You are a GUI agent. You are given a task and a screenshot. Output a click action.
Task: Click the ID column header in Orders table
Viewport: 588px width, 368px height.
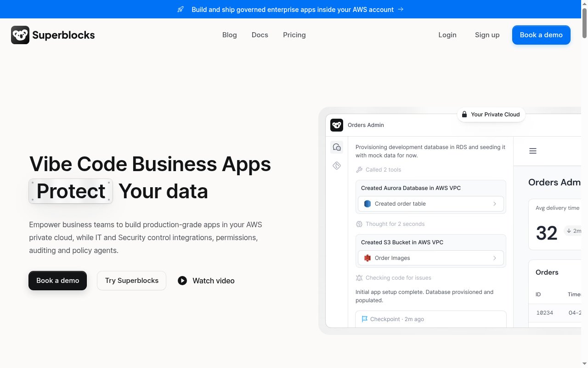click(538, 294)
